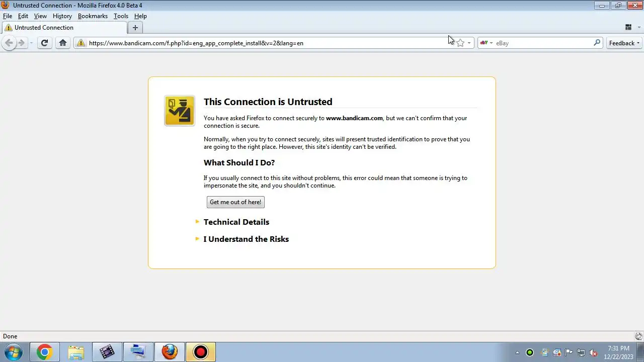
Task: Click the Back navigation arrow
Action: (9, 43)
